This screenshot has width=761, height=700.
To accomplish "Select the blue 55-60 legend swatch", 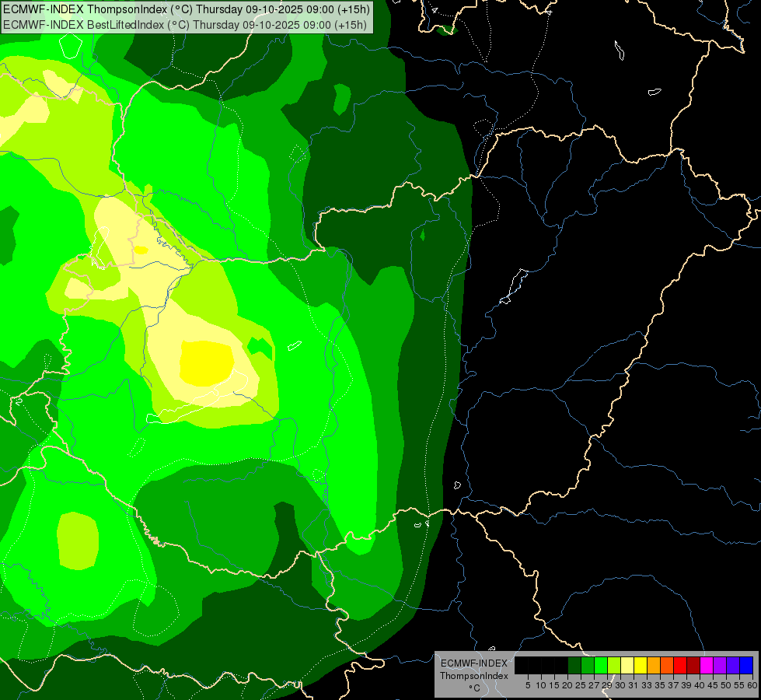I will [746, 665].
